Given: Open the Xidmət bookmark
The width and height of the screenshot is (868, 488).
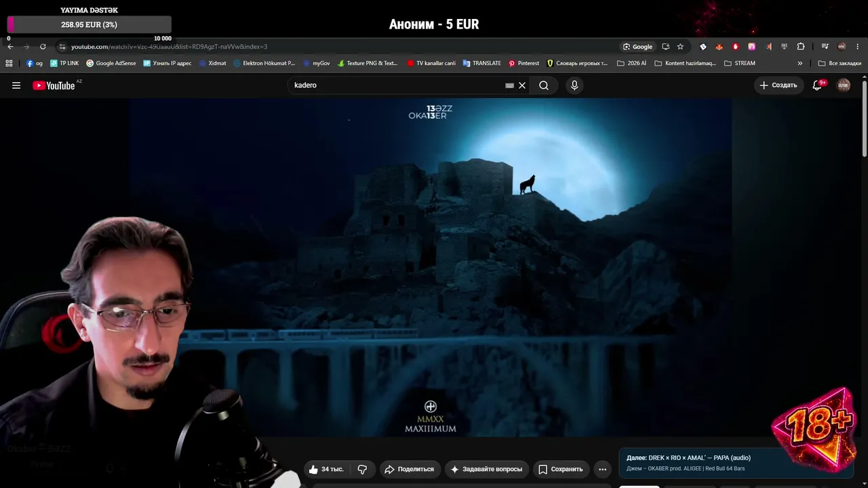Looking at the screenshot, I should tap(213, 63).
